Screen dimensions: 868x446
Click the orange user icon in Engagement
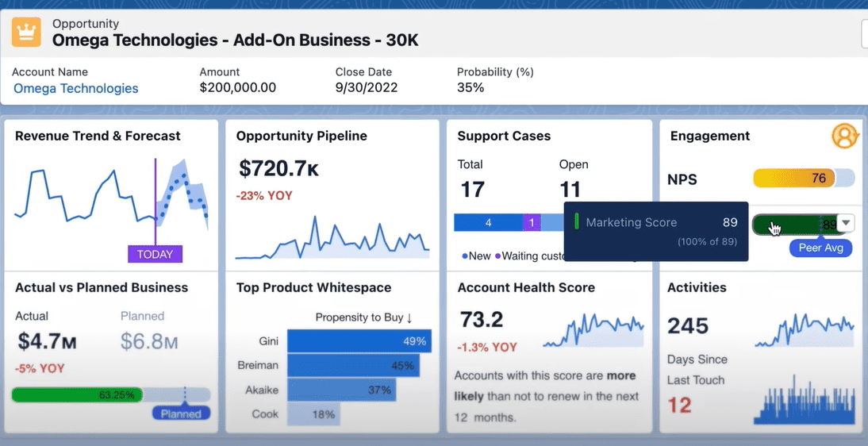844,136
